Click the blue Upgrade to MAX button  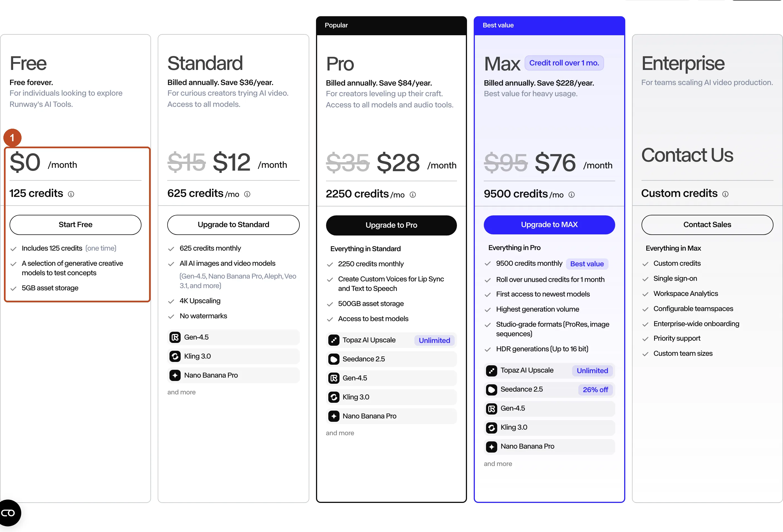tap(549, 225)
